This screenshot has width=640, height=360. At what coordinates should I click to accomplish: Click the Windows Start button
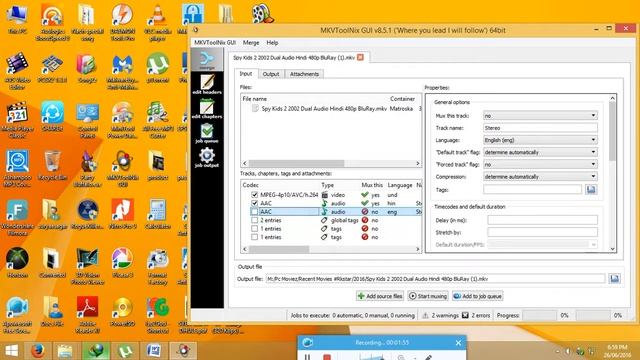click(11, 351)
